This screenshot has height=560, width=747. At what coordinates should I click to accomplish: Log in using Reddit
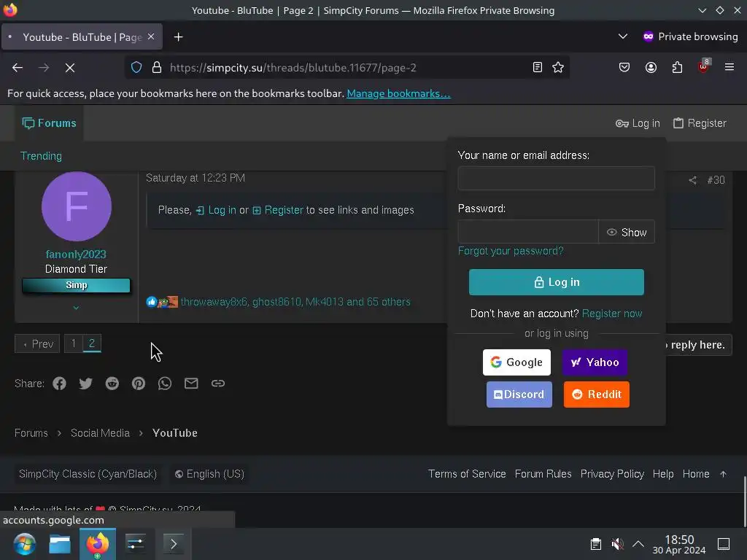597,394
